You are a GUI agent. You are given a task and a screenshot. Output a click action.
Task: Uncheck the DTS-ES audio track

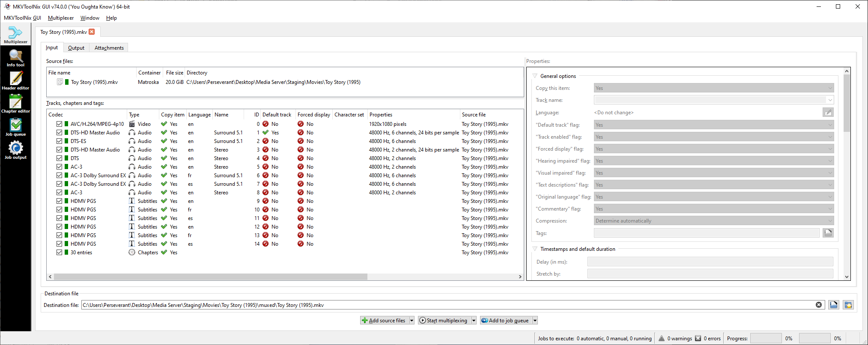(x=60, y=141)
